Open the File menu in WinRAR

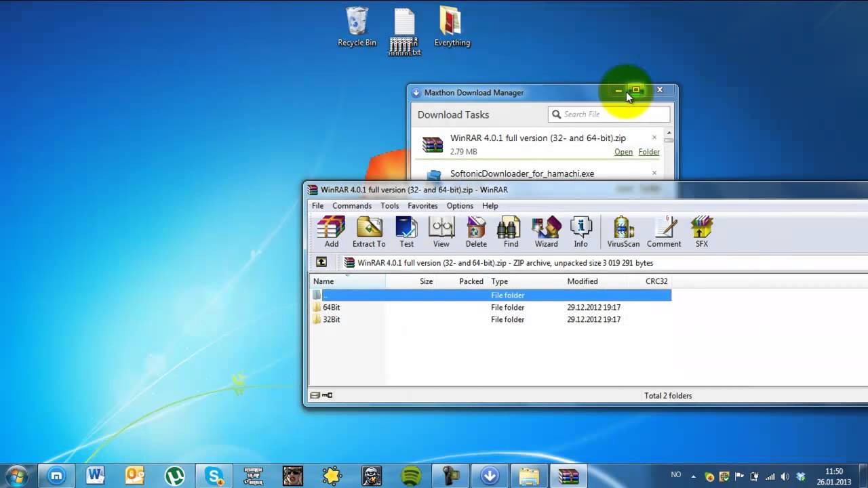pos(317,205)
